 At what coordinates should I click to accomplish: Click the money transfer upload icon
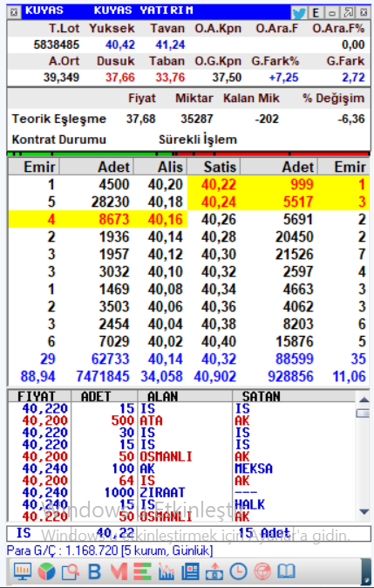click(x=214, y=571)
